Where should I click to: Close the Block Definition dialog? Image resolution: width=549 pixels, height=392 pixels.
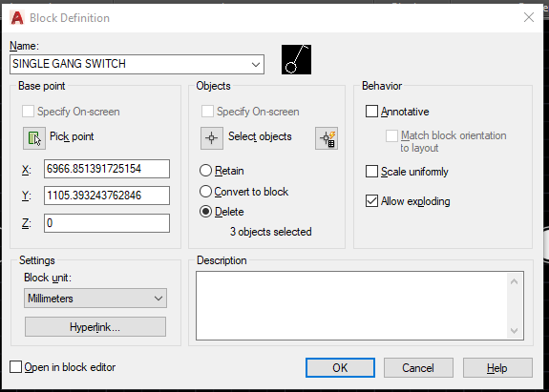coord(529,17)
